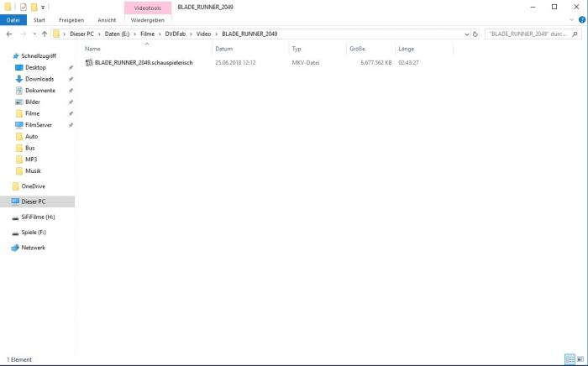Viewport: 588px width, 366px height.
Task: Click 'DVDFab' breadcrumb
Action: 176,34
